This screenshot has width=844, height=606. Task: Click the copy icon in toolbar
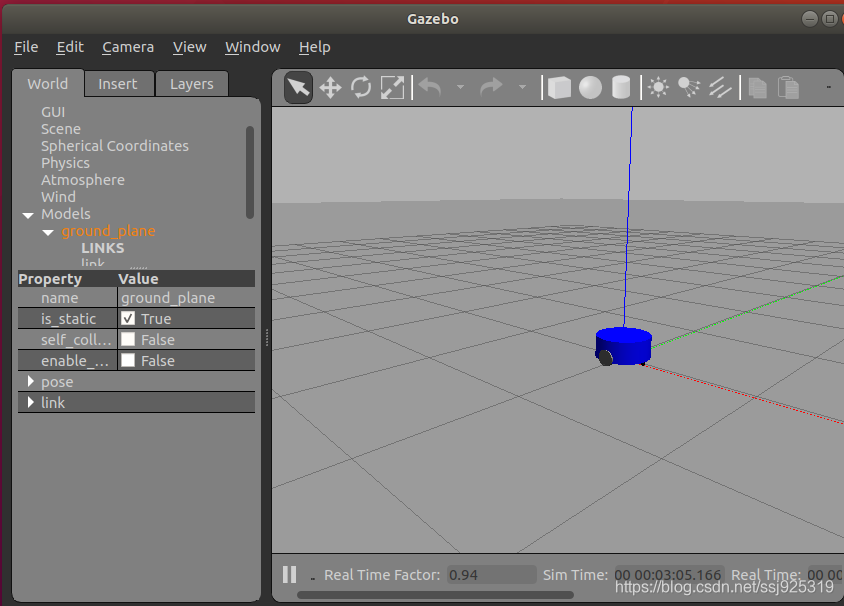pos(757,88)
